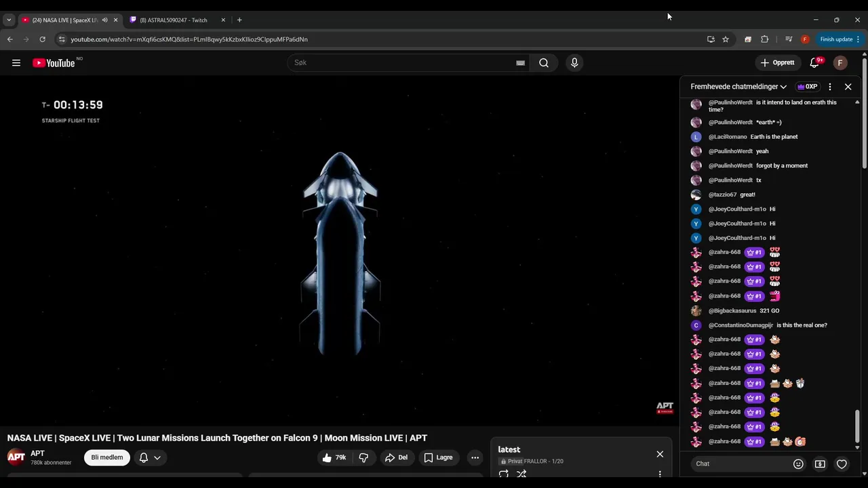Start voice search with microphone icon
Screen dimensions: 868x488
(574, 63)
